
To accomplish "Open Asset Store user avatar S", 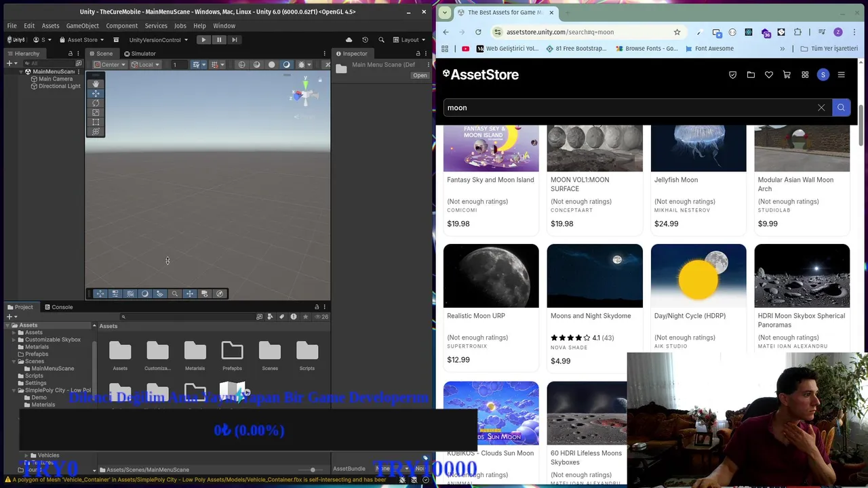I will click(x=823, y=75).
